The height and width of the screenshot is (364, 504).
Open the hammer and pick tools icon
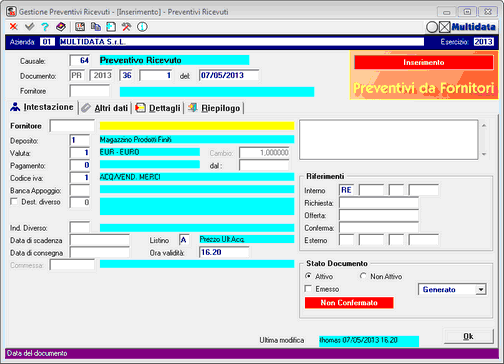[126, 26]
